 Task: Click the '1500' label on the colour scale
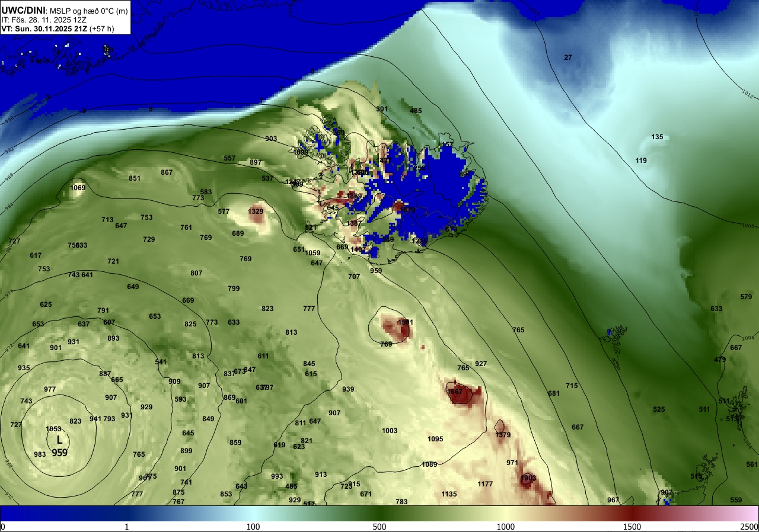632,527
